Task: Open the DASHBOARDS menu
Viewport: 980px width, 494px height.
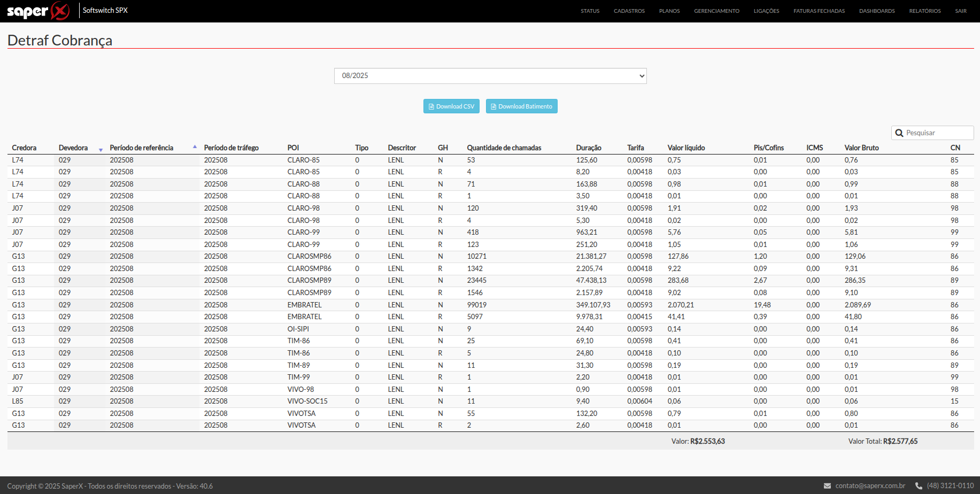Action: point(876,11)
